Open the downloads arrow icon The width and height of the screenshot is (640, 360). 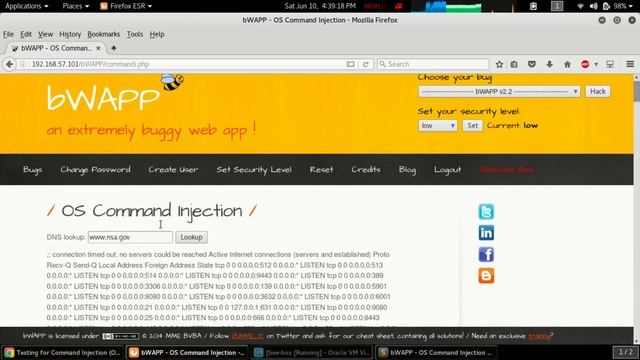549,64
